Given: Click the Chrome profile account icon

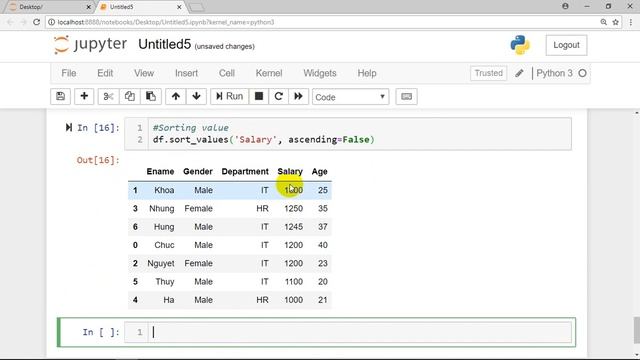Looking at the screenshot, I should (565, 6).
